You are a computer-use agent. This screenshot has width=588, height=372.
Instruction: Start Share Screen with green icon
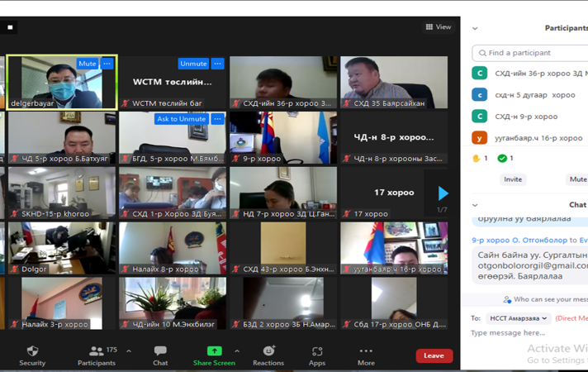point(214,351)
